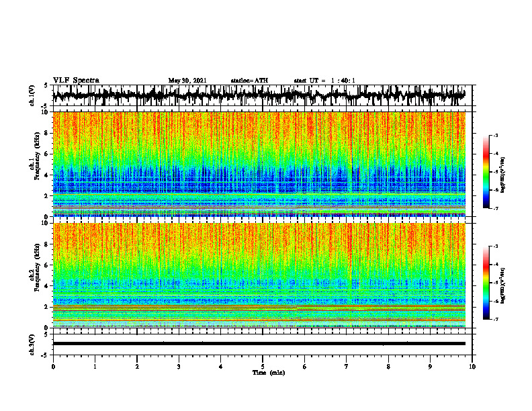Click time-axis tick label '1'

click(95, 367)
